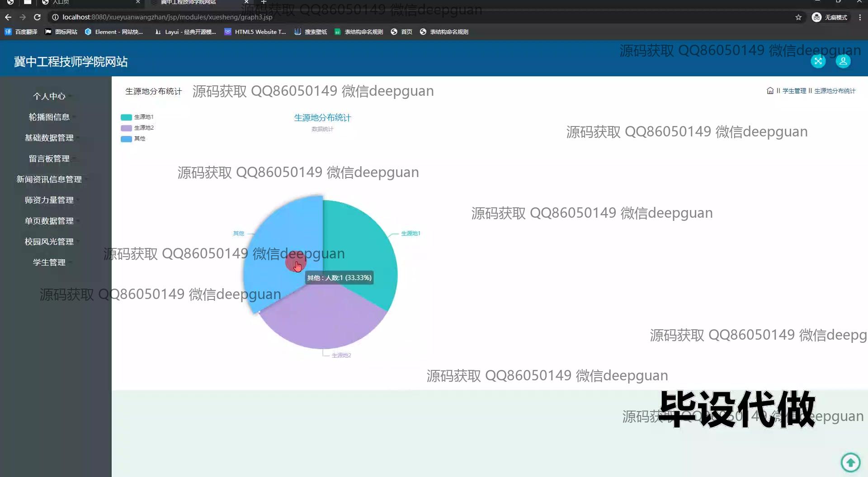868x477 pixels.
Task: Go back using the browser back arrow
Action: (8, 17)
